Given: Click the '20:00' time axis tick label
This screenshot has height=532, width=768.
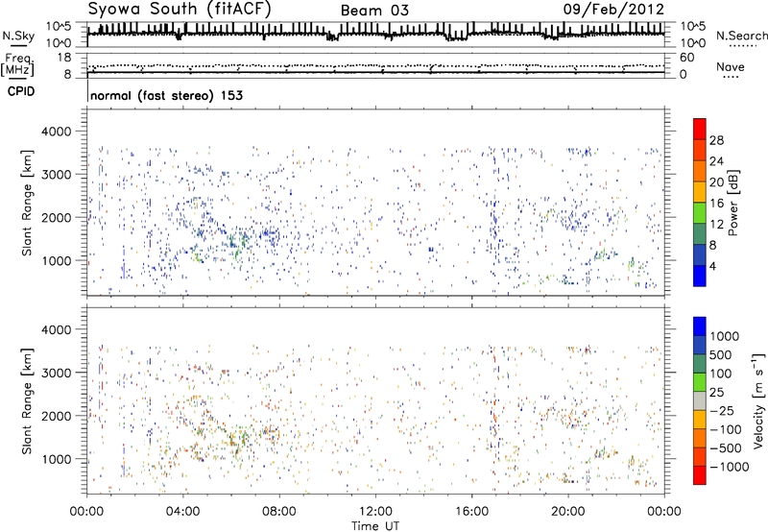Looking at the screenshot, I should [568, 512].
